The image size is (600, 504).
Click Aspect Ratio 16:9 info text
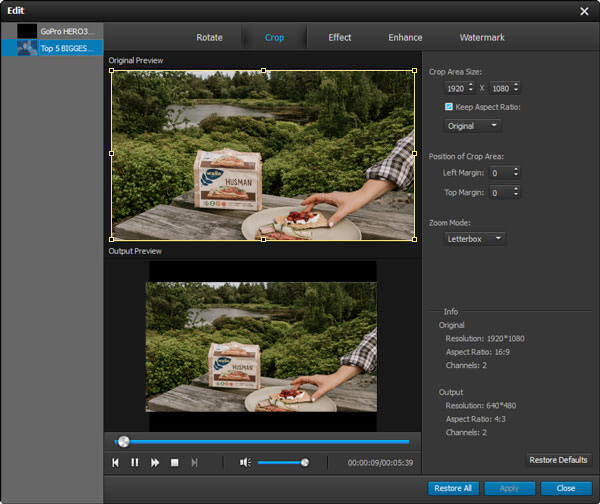(478, 352)
